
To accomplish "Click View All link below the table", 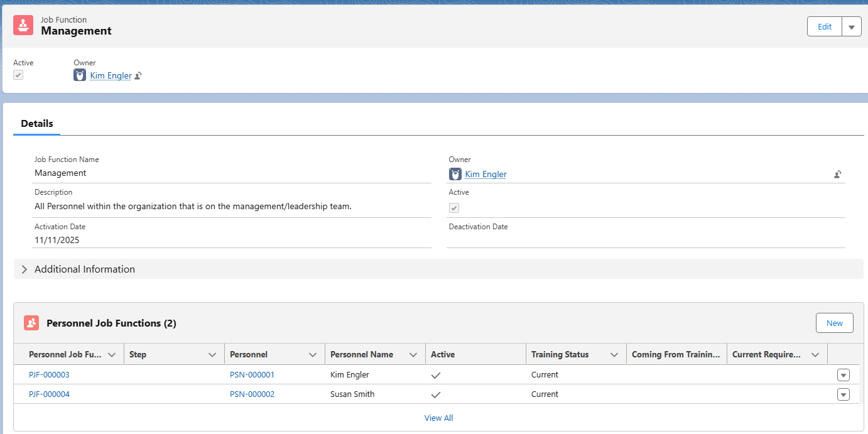I will tap(438, 418).
